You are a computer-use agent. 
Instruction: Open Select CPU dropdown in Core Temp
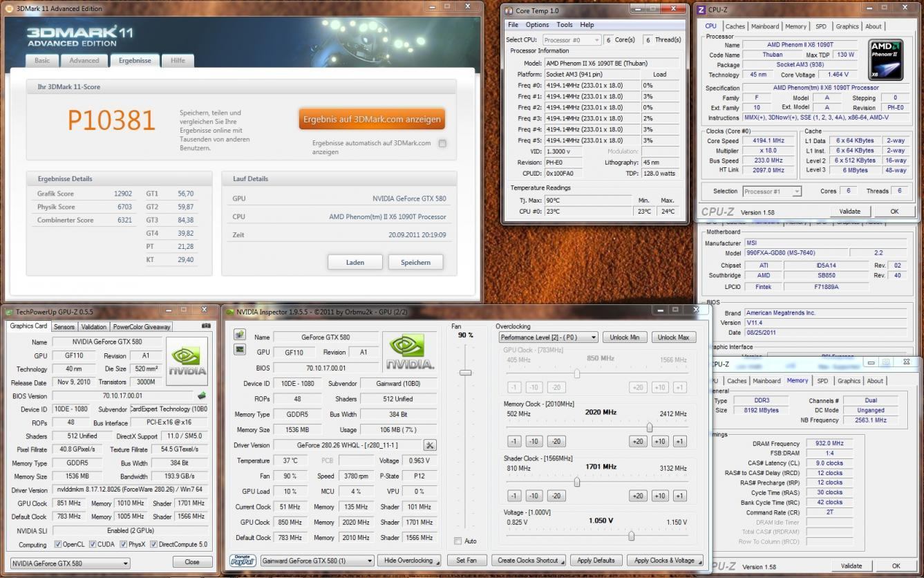click(572, 40)
